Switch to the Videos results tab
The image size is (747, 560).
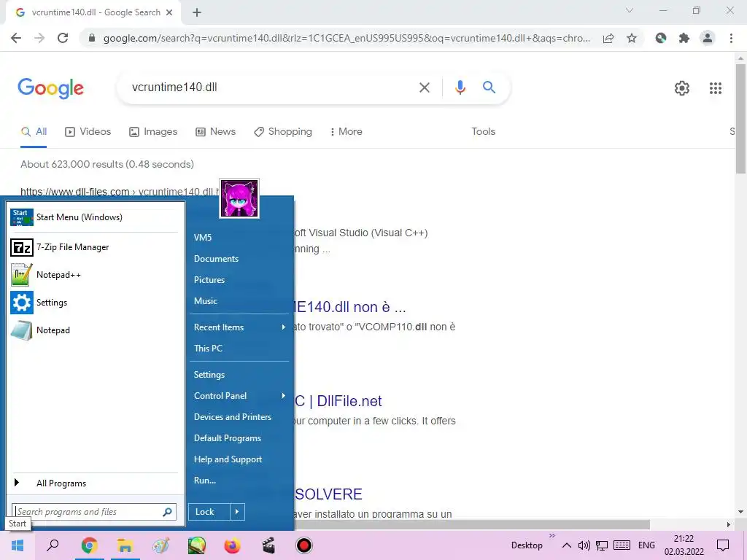pyautogui.click(x=88, y=132)
